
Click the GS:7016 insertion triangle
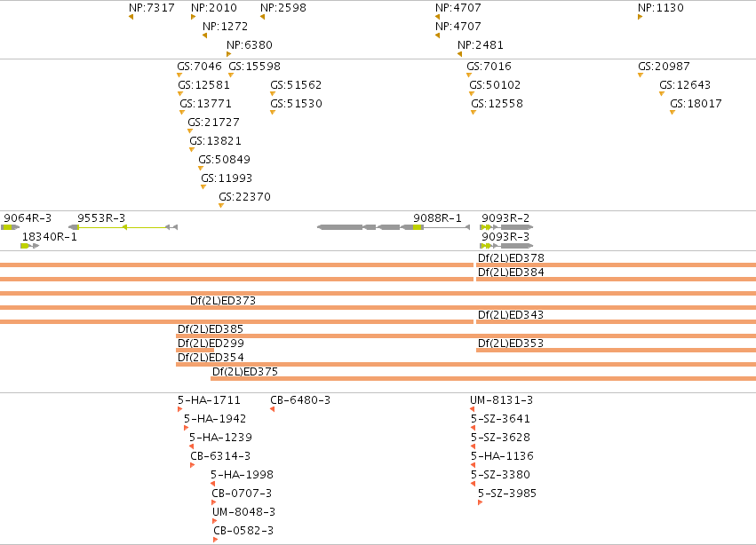pos(469,75)
